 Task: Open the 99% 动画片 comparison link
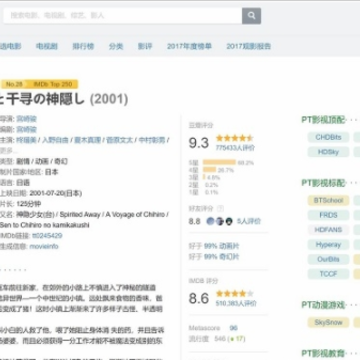pyautogui.click(x=222, y=246)
